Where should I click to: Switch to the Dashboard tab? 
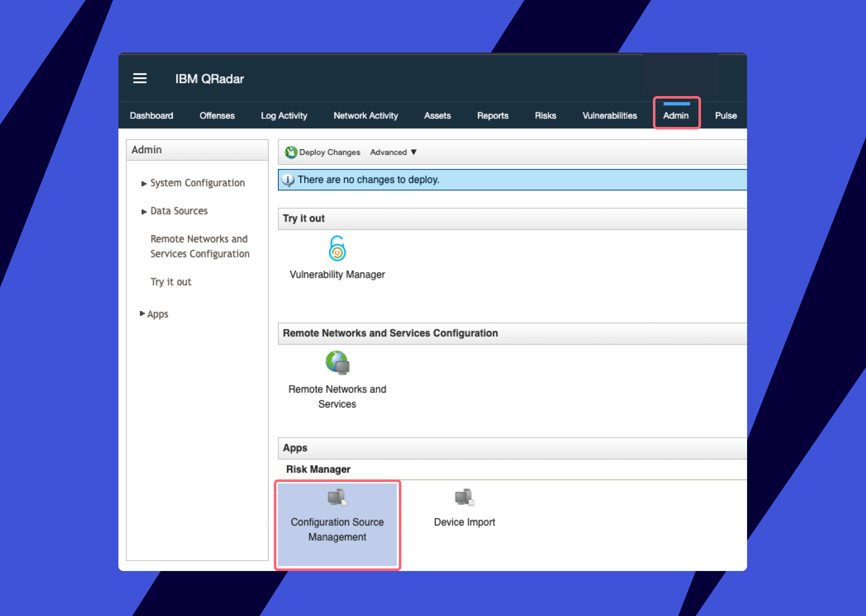[151, 116]
